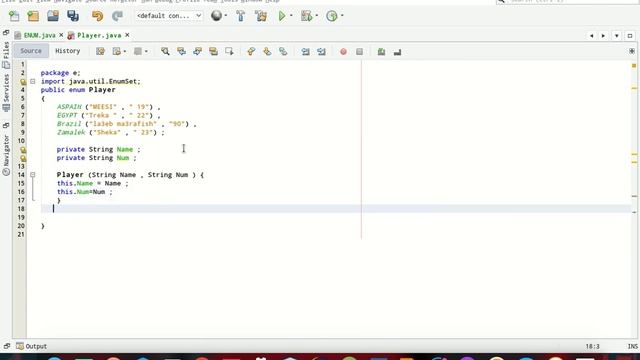
Task: Start macro recording with red circle
Action: pyautogui.click(x=343, y=51)
